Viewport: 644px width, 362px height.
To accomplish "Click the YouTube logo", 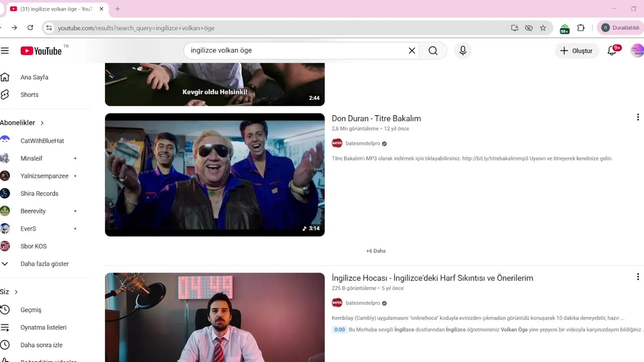I will [x=41, y=51].
